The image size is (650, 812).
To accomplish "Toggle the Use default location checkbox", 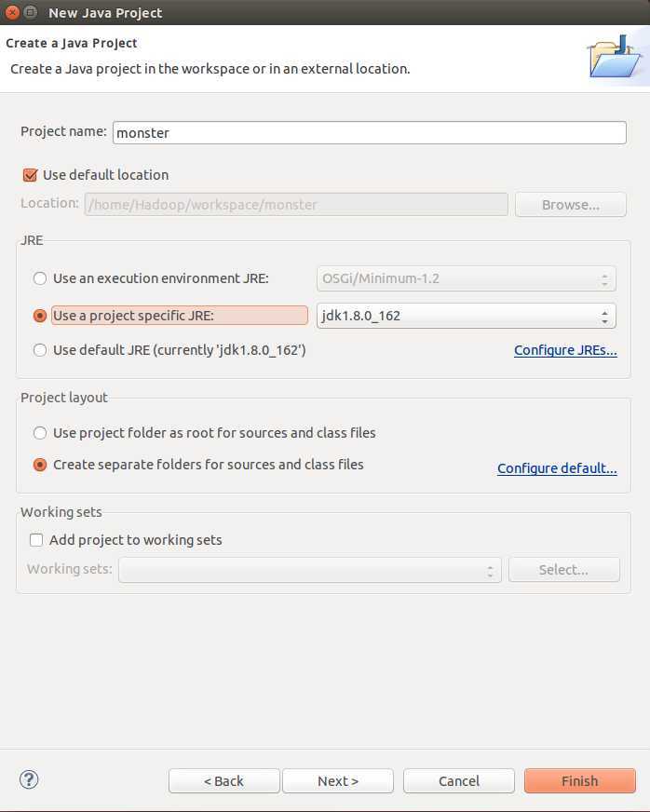I will point(30,175).
